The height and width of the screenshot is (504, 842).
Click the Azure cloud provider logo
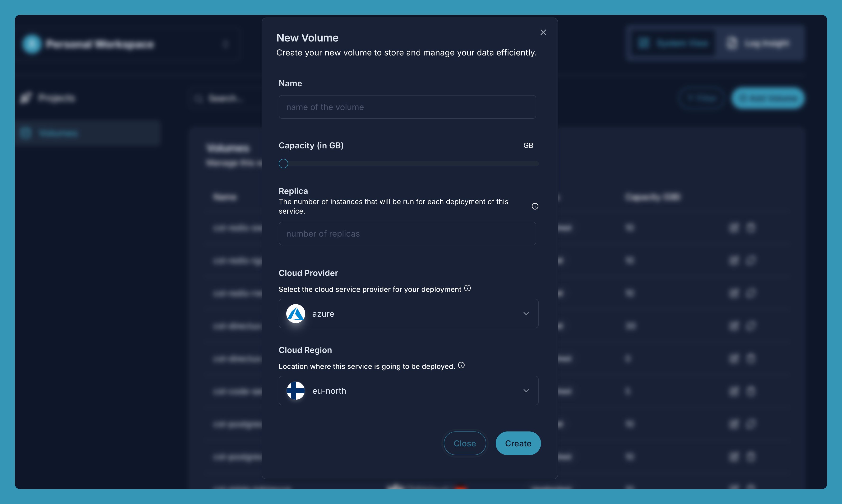tap(295, 313)
